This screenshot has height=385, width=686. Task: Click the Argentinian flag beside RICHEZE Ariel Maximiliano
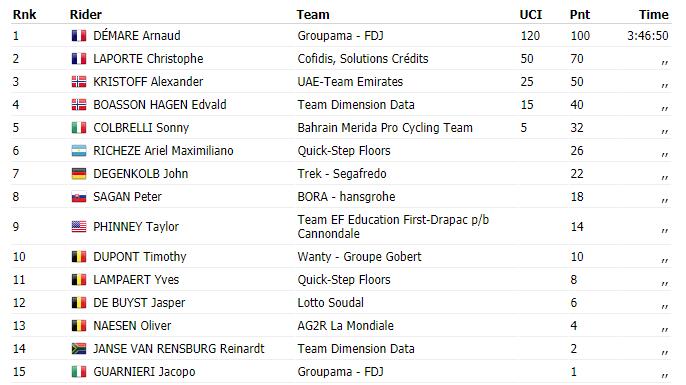point(79,151)
